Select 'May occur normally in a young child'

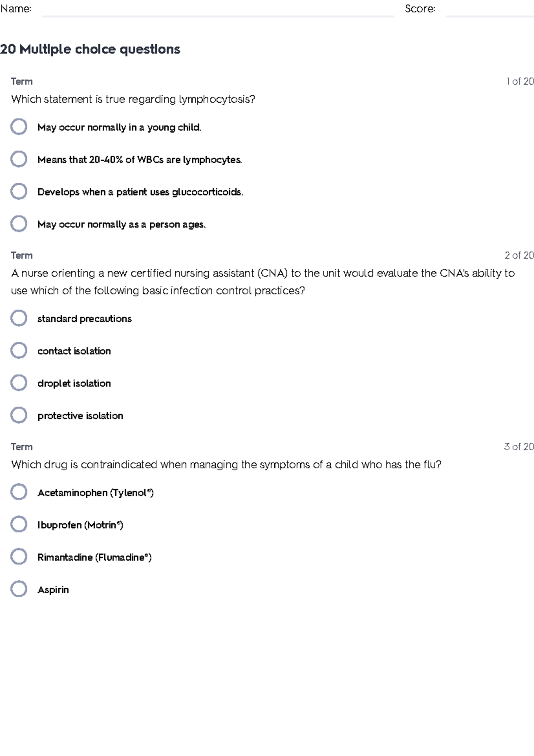[19, 127]
